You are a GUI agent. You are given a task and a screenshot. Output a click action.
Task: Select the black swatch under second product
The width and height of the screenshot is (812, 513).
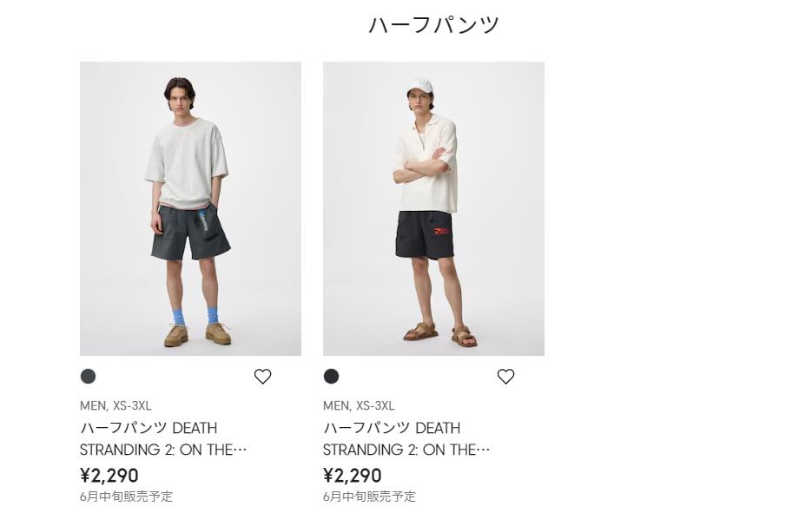pos(332,376)
